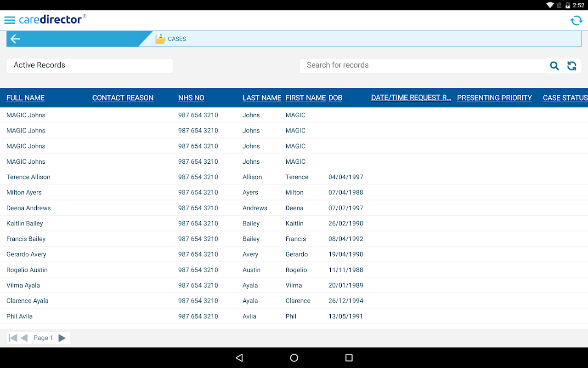Refresh the records list
Image resolution: width=588 pixels, height=368 pixels.
click(x=571, y=66)
